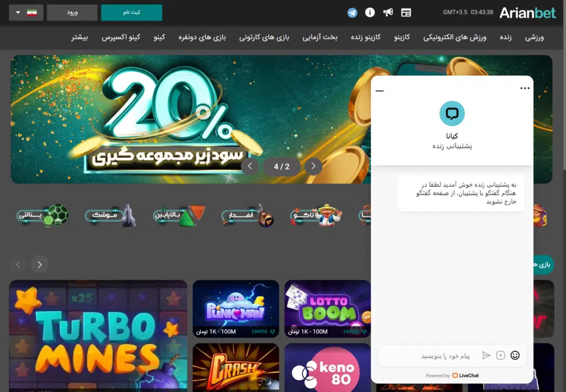Click the calendar layout icon in header
Image resolution: width=566 pixels, height=392 pixels.
pos(406,13)
